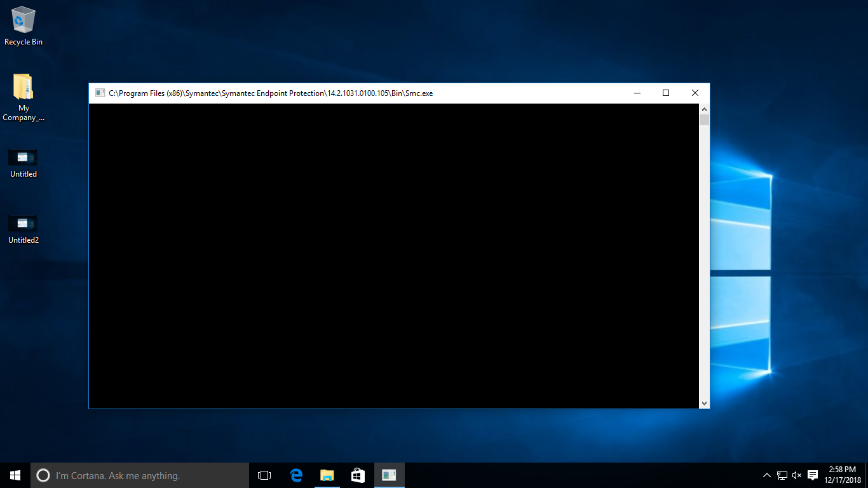
Task: Click the Smc.exe window title bar icon
Action: 100,93
